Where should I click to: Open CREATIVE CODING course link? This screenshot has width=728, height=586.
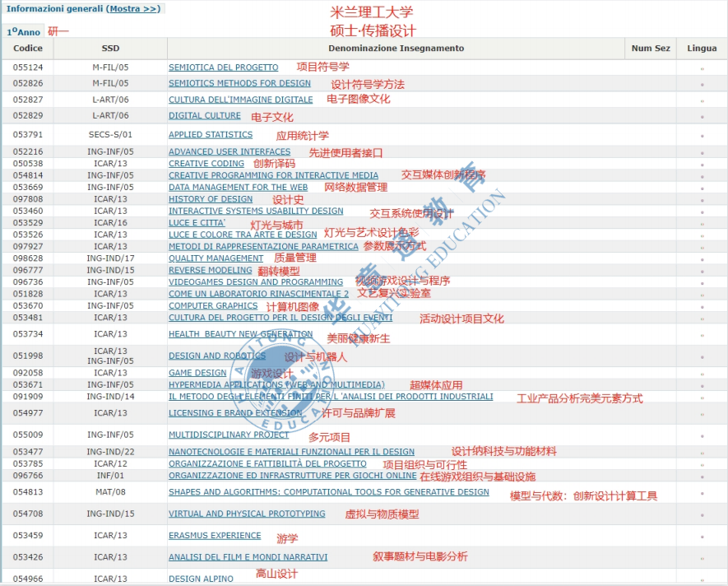tap(206, 164)
